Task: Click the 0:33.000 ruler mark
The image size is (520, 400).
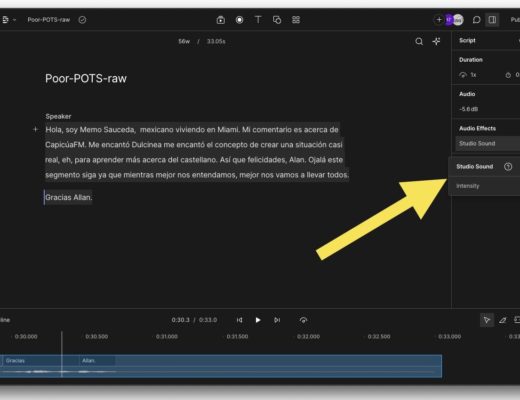Action: tap(450, 337)
